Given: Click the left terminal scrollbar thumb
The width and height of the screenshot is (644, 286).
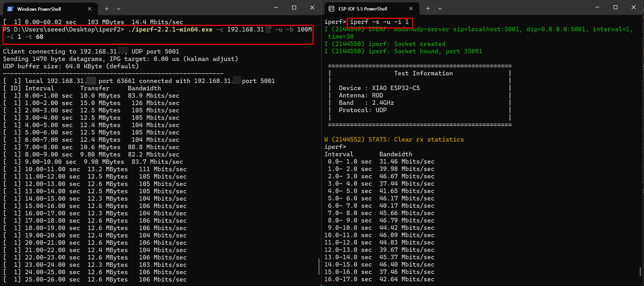Looking at the screenshot, I should 319,267.
